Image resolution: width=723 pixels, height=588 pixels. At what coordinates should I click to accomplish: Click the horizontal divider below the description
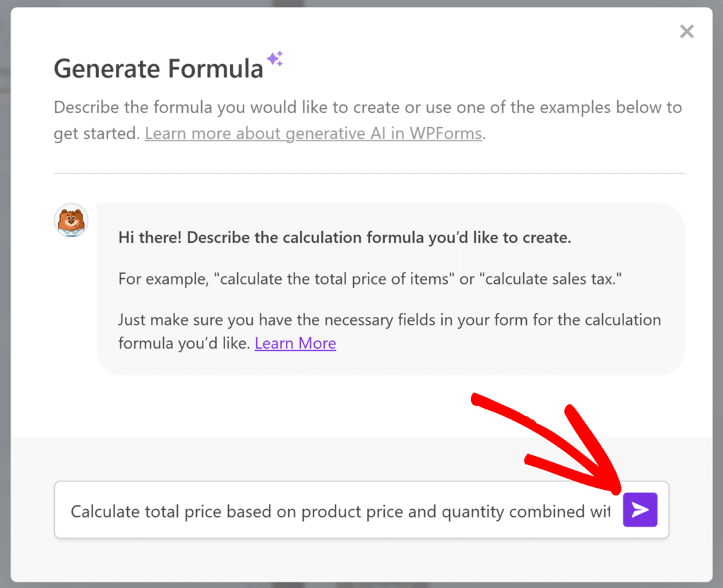pyautogui.click(x=369, y=173)
